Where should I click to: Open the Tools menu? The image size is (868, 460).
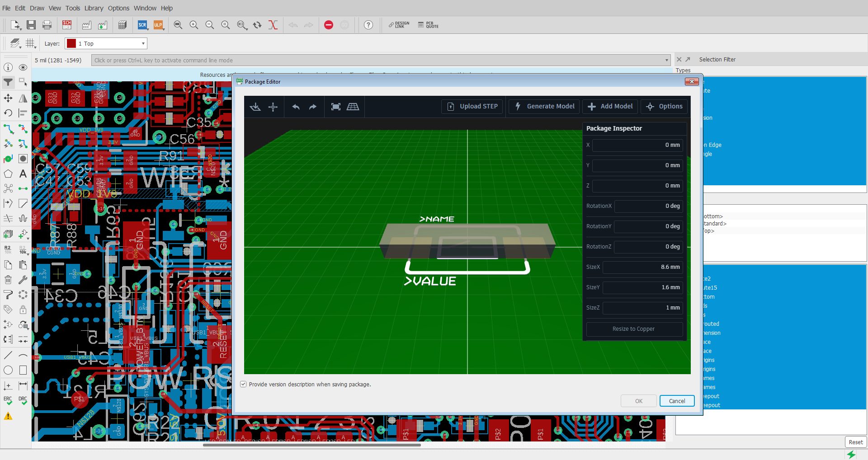tap(72, 8)
